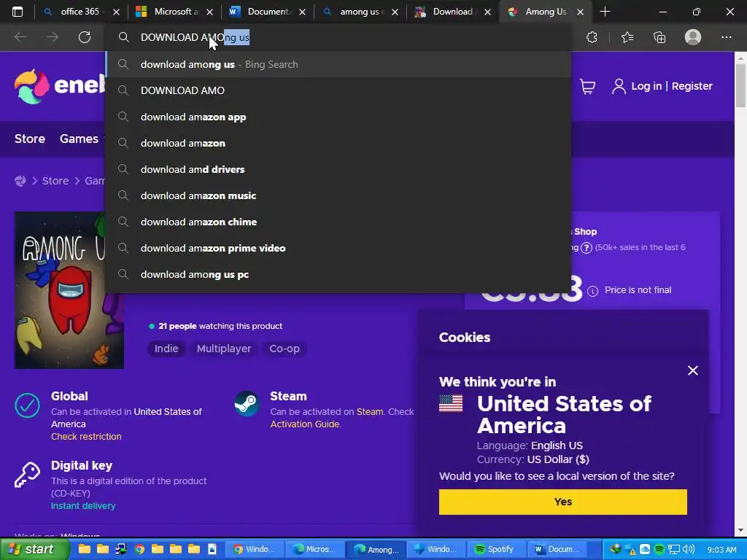
Task: Open the browser extensions puzzle icon
Action: [592, 37]
